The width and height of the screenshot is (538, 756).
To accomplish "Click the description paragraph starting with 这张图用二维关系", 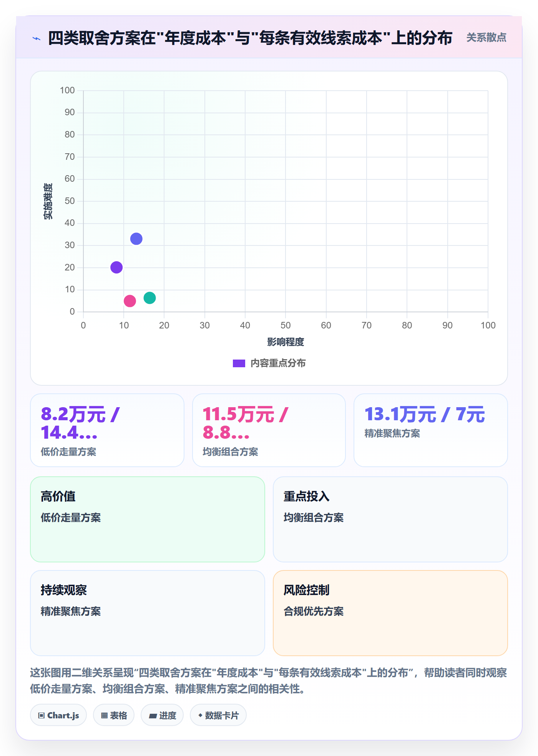I will click(x=269, y=681).
